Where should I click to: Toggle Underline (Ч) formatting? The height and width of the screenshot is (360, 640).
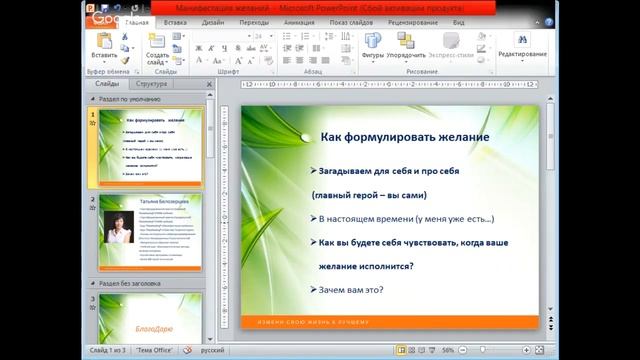pos(224,49)
